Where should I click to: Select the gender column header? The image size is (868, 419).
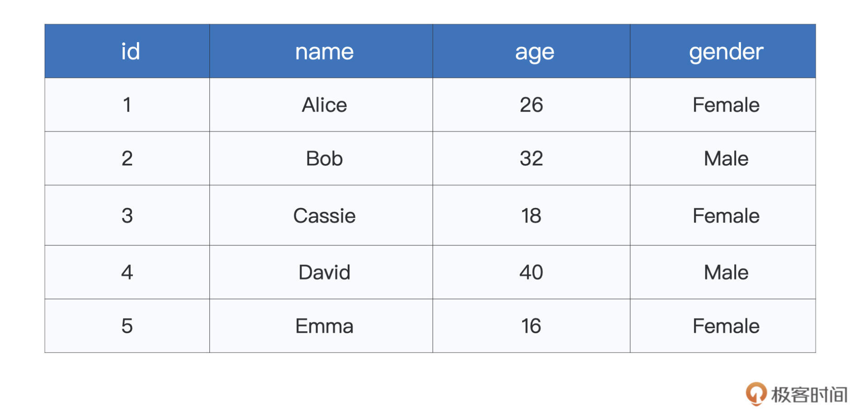(726, 52)
